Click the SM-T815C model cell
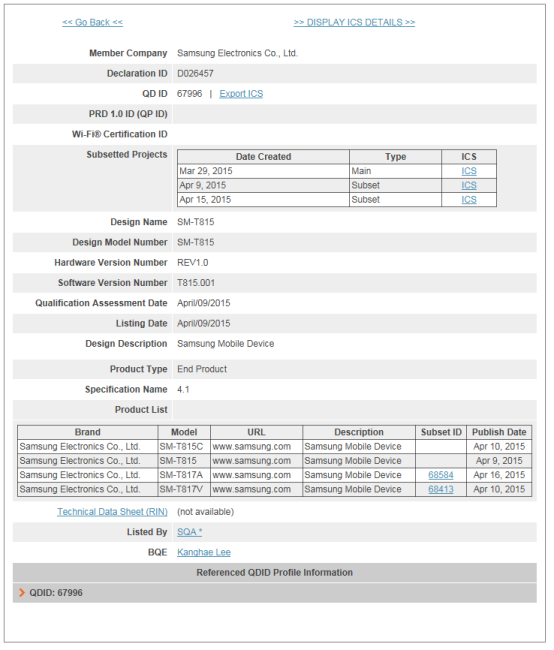The height and width of the screenshot is (650, 554). (184, 447)
